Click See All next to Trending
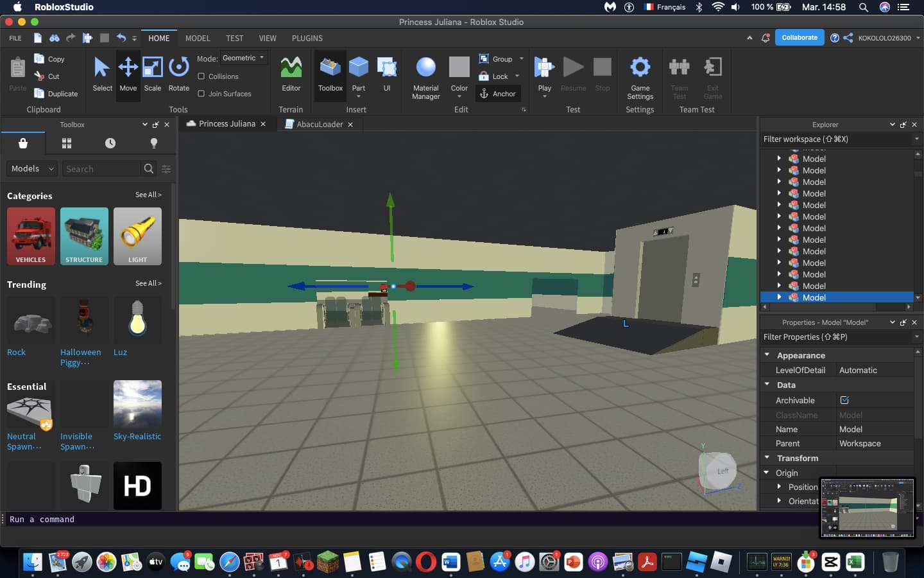 pyautogui.click(x=148, y=283)
